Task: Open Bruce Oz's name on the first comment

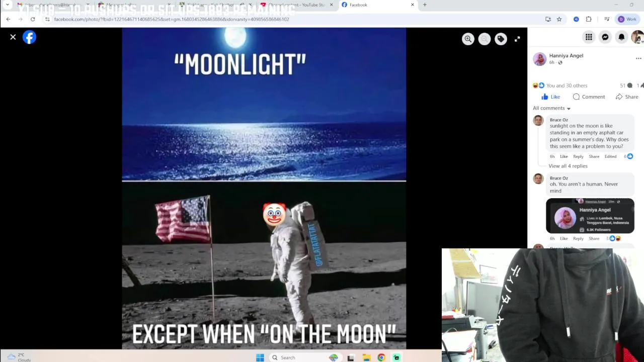Action: coord(559,120)
